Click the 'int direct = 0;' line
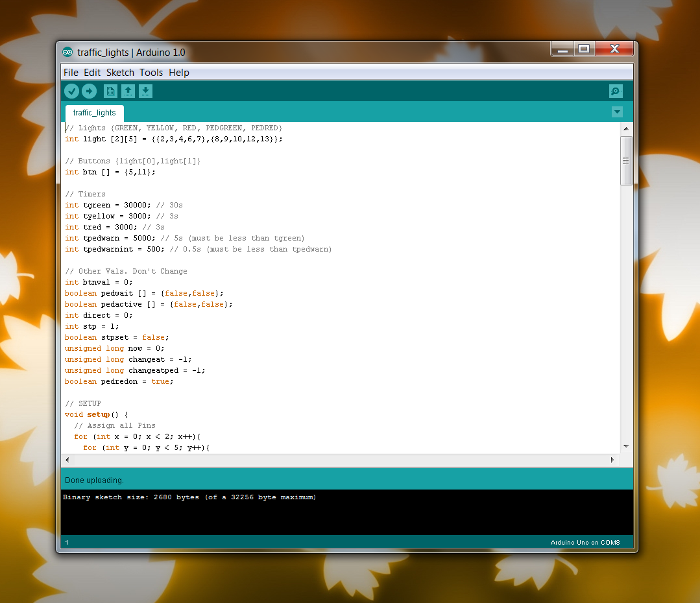Image resolution: width=700 pixels, height=603 pixels. click(99, 315)
